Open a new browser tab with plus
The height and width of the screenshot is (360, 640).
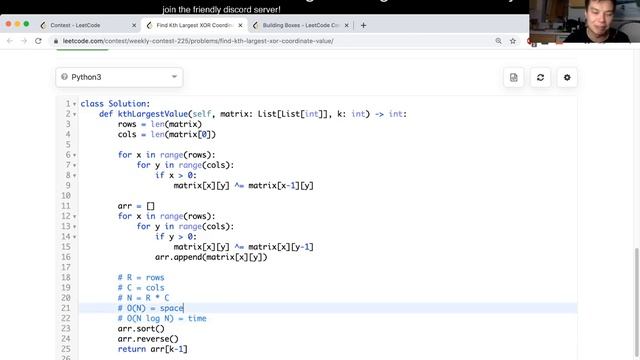pyautogui.click(x=363, y=25)
